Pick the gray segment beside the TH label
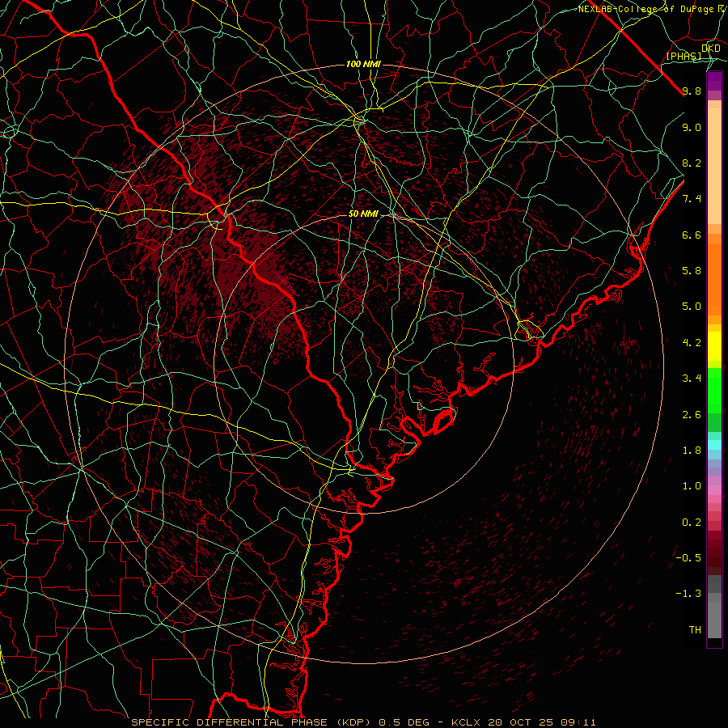The height and width of the screenshot is (728, 728). coord(714,620)
